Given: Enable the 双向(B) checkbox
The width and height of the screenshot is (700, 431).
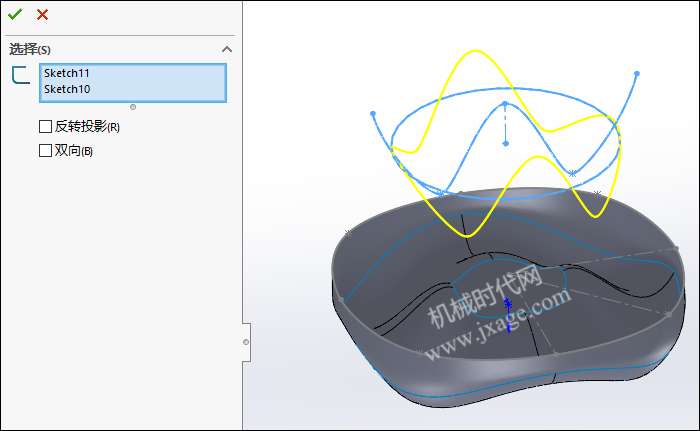Looking at the screenshot, I should pos(46,151).
